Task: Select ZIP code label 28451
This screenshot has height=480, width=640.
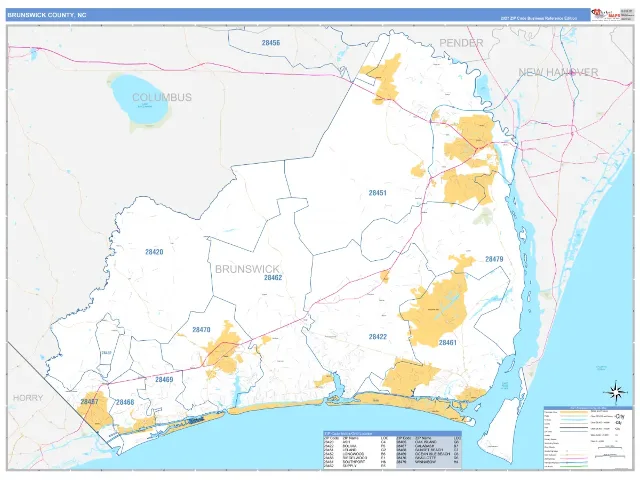Action: tap(378, 193)
